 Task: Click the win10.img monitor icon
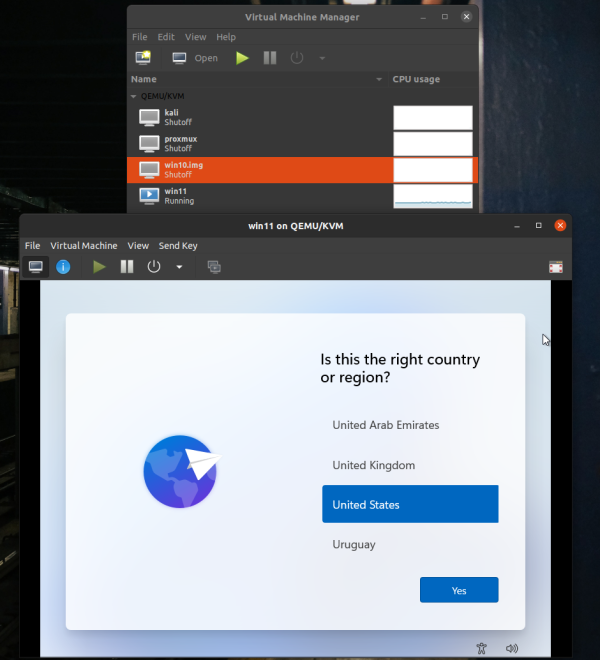tap(149, 170)
